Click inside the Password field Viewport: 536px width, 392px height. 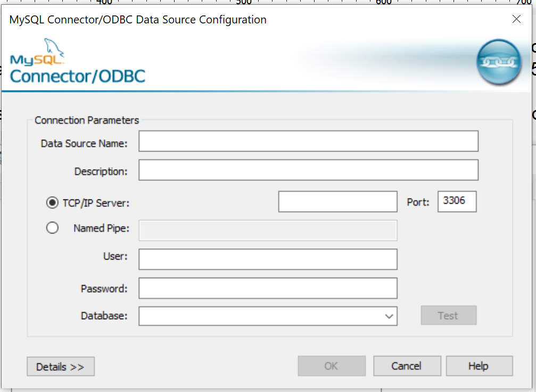click(x=268, y=288)
